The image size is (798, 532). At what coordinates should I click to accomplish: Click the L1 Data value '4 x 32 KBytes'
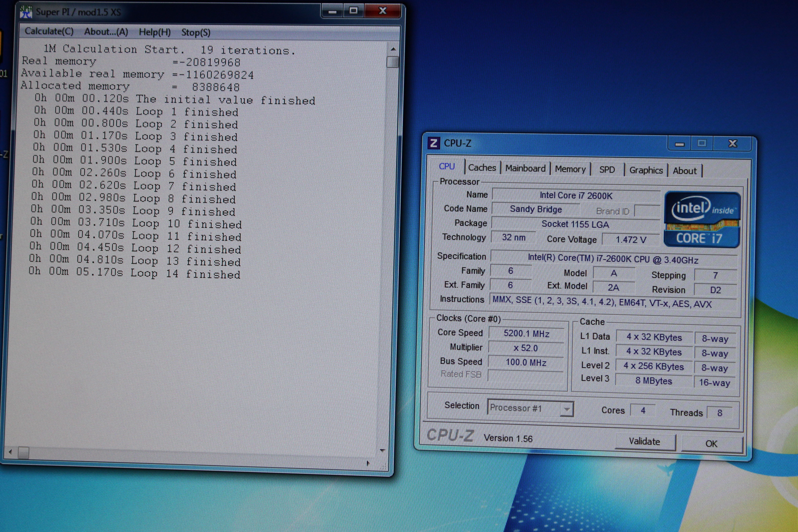(654, 337)
